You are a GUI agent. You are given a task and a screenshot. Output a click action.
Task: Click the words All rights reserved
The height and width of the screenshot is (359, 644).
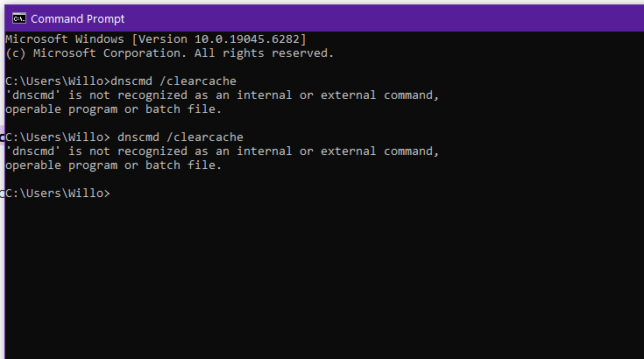[x=264, y=53]
